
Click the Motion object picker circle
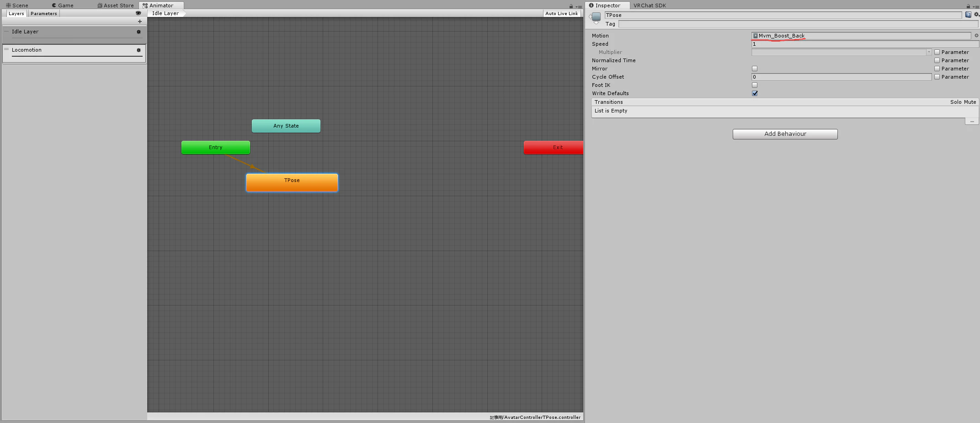point(976,36)
